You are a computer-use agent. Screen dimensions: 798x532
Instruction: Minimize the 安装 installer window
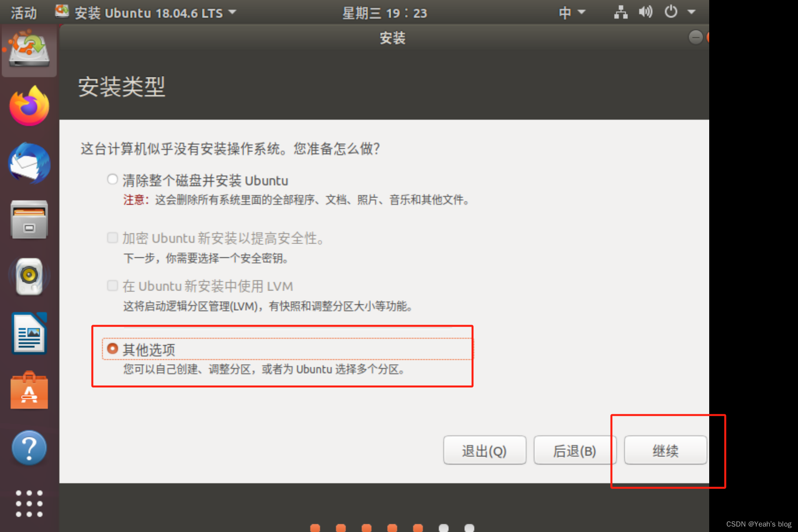click(695, 38)
